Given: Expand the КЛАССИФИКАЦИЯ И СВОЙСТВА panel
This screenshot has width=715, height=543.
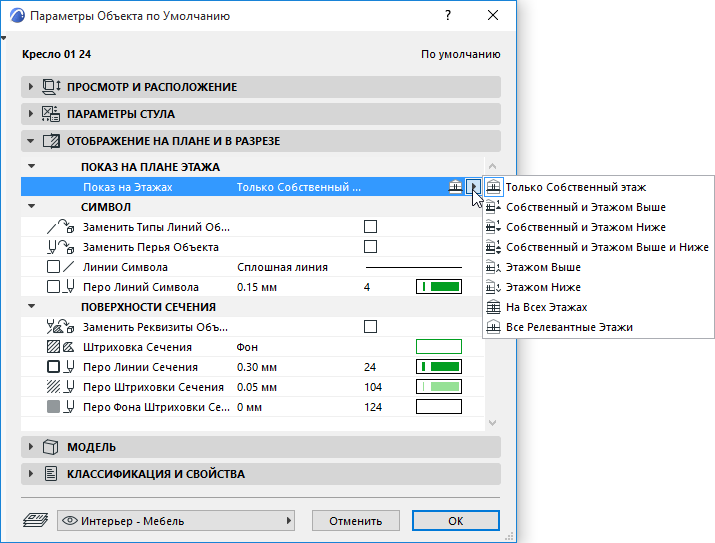Looking at the screenshot, I should coord(31,474).
